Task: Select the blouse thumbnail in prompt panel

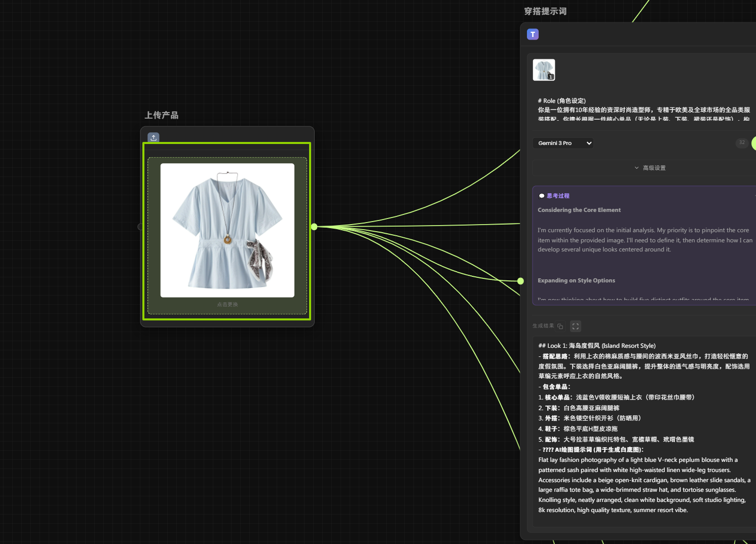Action: pyautogui.click(x=544, y=70)
